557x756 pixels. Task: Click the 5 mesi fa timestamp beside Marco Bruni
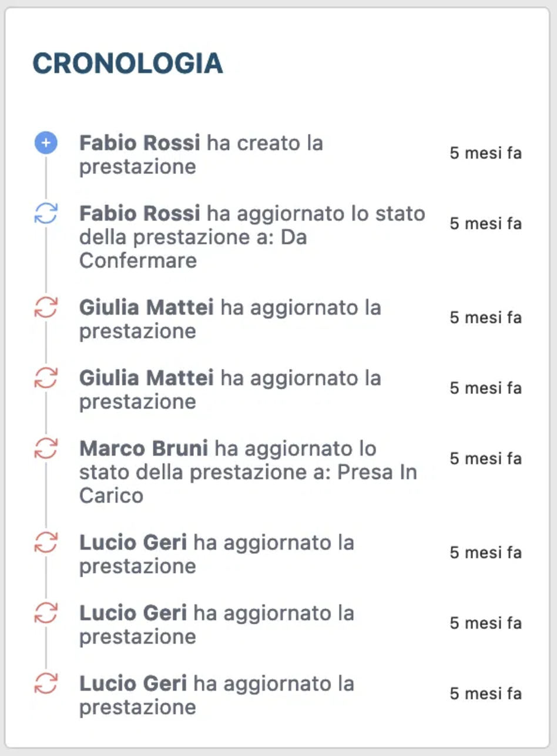click(x=486, y=459)
